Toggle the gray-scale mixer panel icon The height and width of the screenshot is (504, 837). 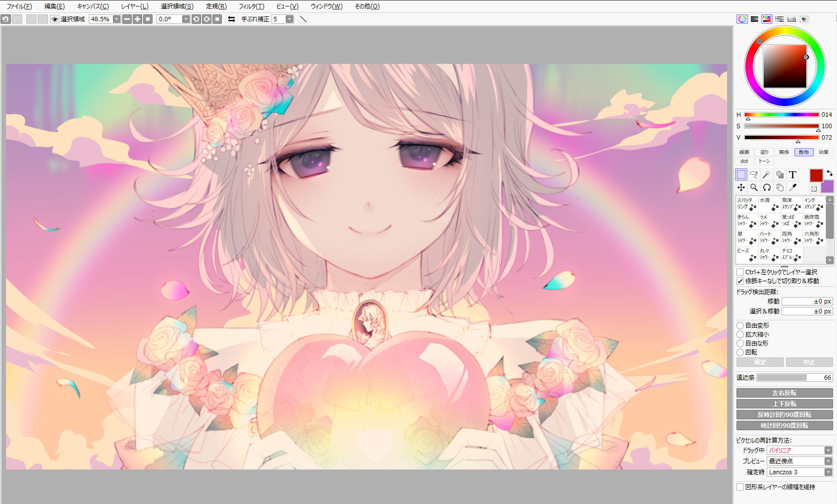[780, 19]
